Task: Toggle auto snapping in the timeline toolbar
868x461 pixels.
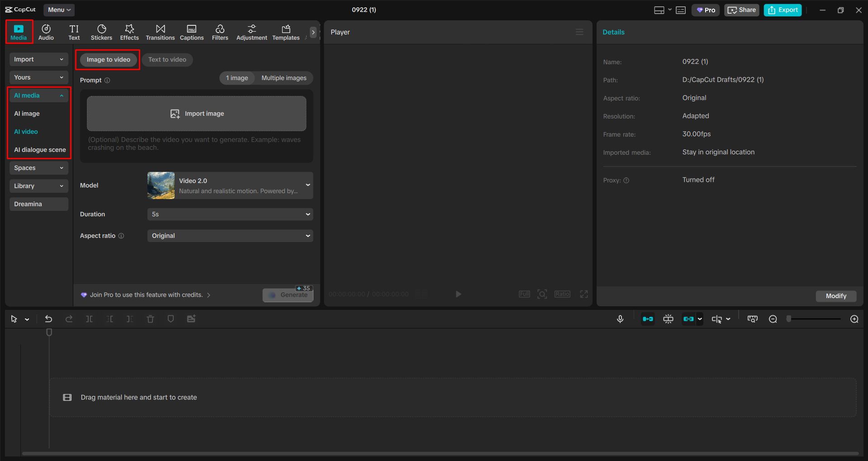Action: (648, 318)
